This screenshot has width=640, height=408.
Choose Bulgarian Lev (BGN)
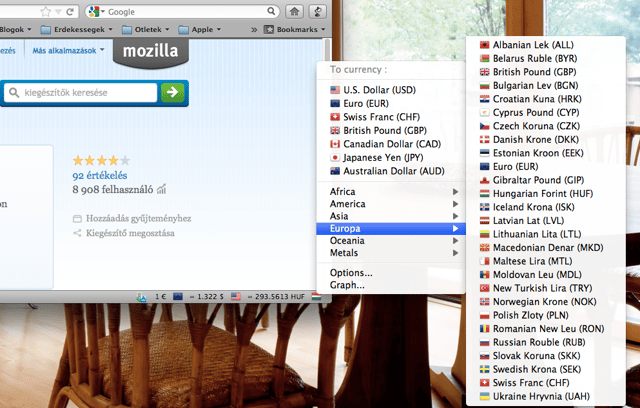coord(545,85)
